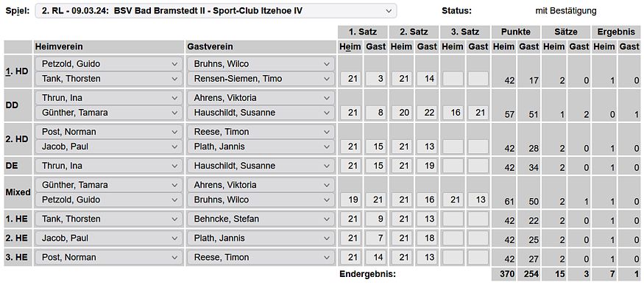This screenshot has height=285, width=644.
Task: Select the DD third set guest score 21
Action: (478, 113)
